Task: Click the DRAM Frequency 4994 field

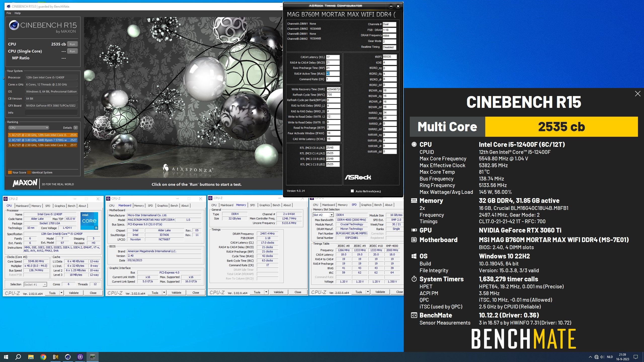Action: point(389,36)
